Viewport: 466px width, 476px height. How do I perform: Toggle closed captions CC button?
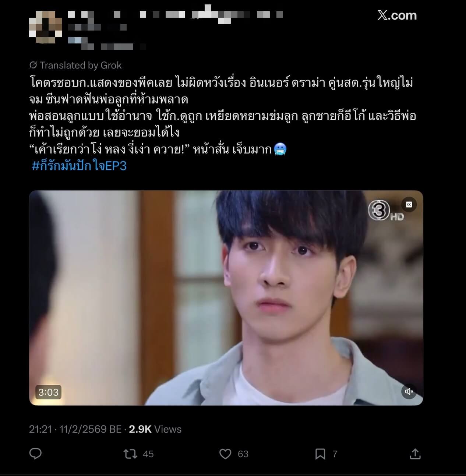coord(409,205)
